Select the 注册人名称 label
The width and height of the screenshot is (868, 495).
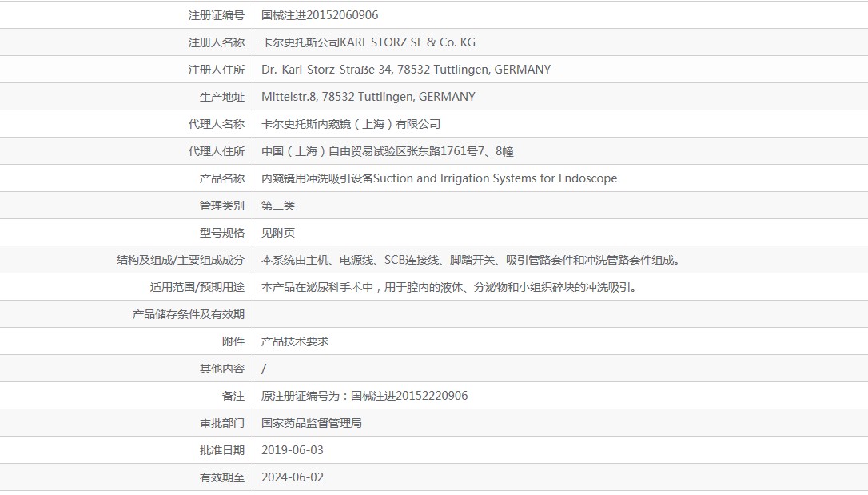tap(217, 42)
